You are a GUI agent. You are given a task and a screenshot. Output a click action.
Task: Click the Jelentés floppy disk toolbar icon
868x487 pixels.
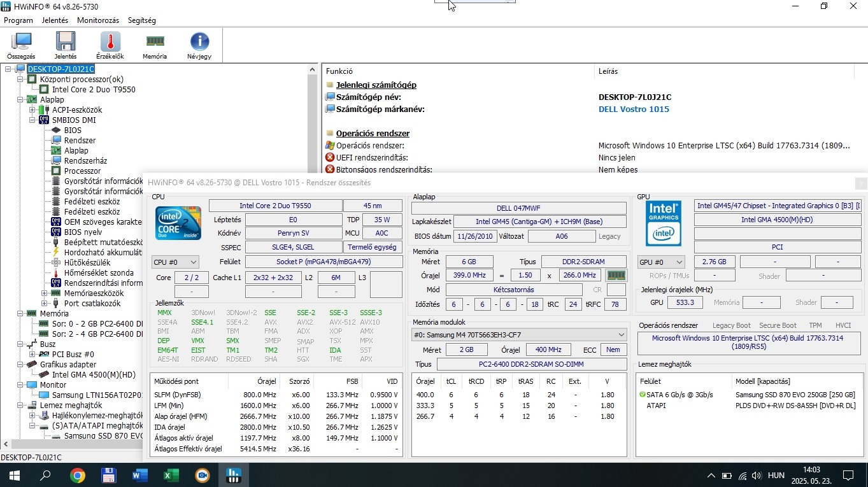(x=66, y=42)
